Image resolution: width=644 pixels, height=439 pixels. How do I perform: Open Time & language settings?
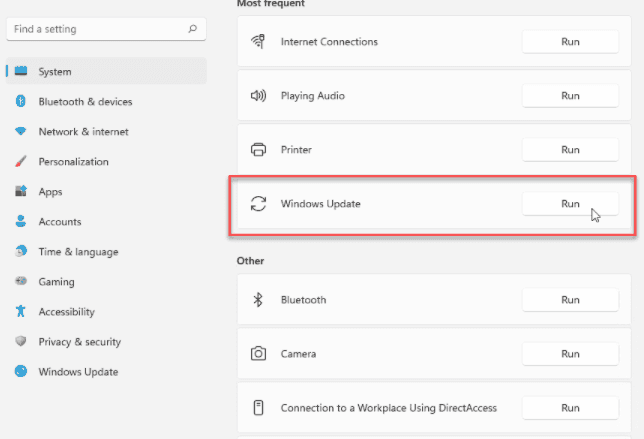[x=106, y=251]
